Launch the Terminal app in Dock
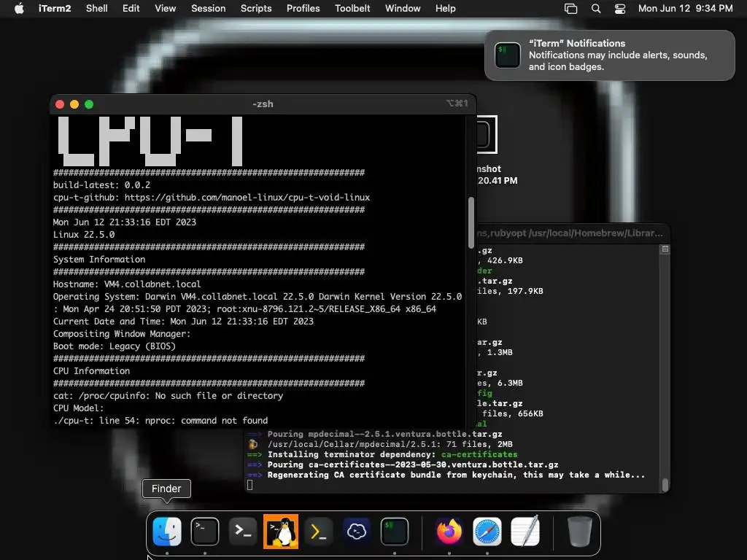747x560 pixels. click(x=205, y=531)
